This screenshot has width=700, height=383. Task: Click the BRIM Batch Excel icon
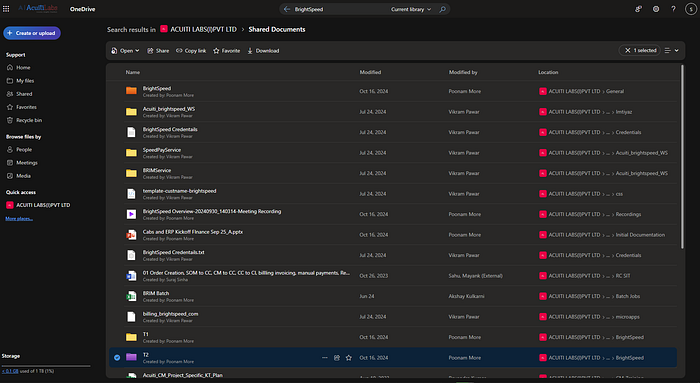[131, 296]
